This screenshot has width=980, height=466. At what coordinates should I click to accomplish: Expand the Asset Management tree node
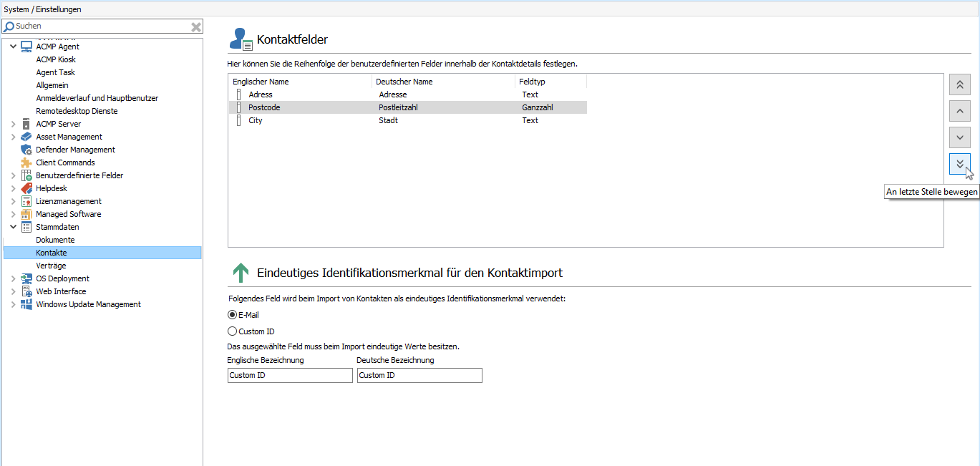[x=13, y=137]
